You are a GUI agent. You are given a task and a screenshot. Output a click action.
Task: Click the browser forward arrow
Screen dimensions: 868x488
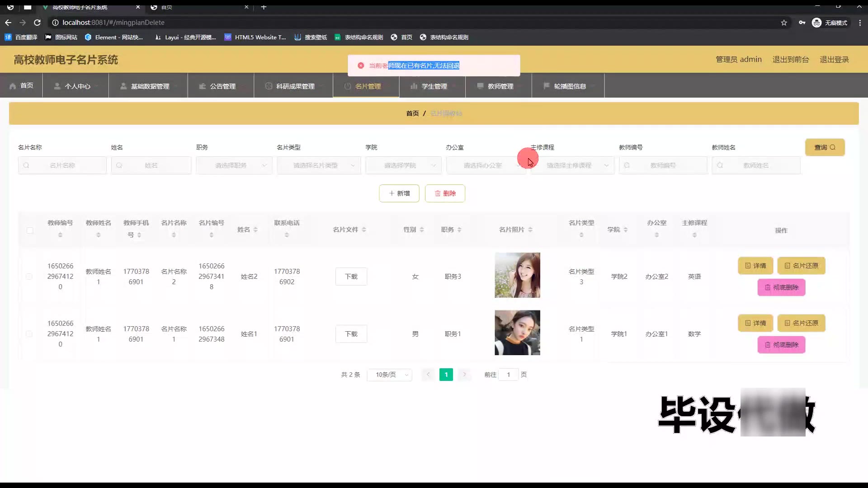pyautogui.click(x=23, y=23)
